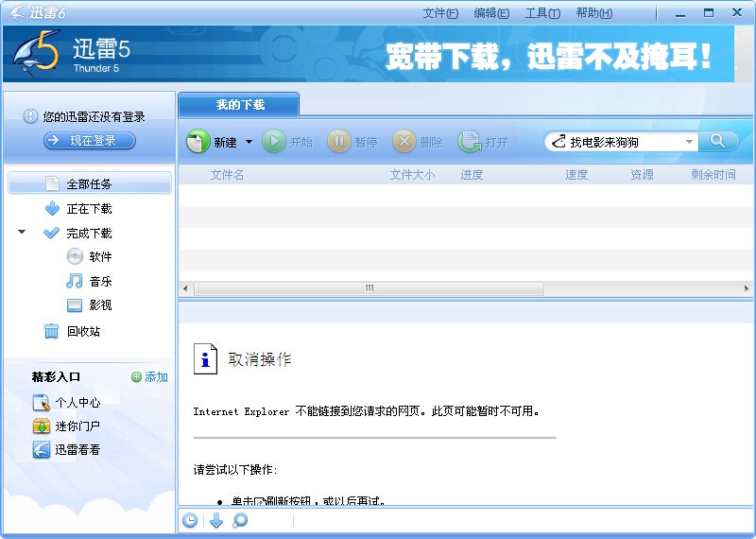This screenshot has height=539, width=756.
Task: Open the 文件(F) menu
Action: [440, 13]
